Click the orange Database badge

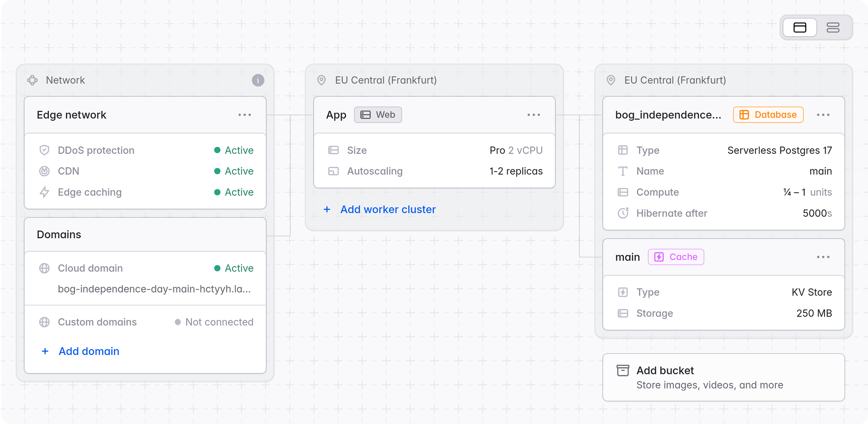pos(768,115)
